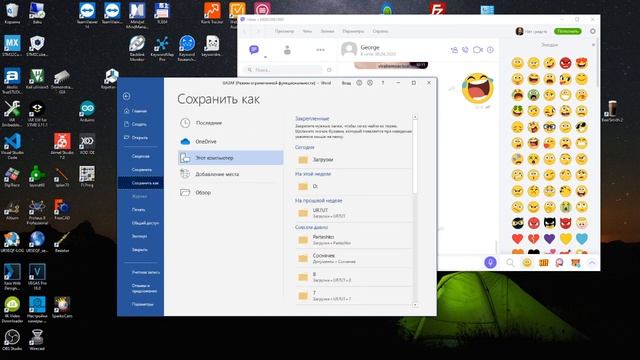Pick the blue heart emoji
This screenshot has height=360, width=640.
582,239
